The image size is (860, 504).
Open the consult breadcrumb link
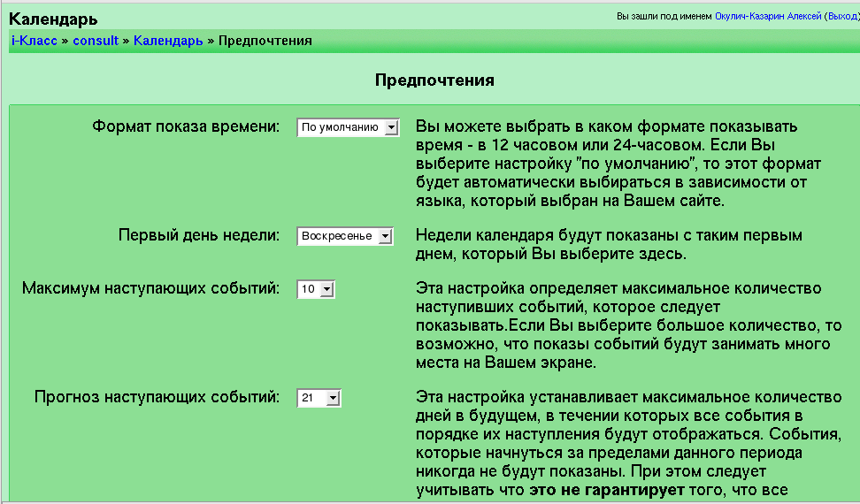pos(96,41)
